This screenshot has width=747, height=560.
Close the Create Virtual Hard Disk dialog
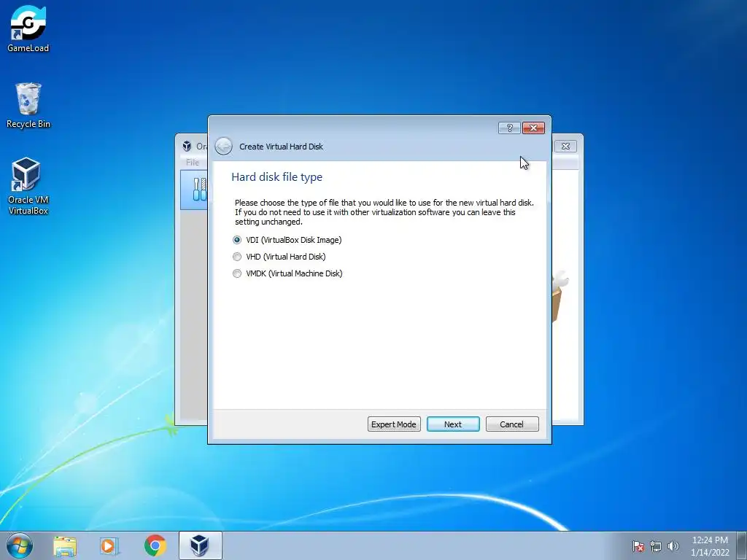[533, 128]
